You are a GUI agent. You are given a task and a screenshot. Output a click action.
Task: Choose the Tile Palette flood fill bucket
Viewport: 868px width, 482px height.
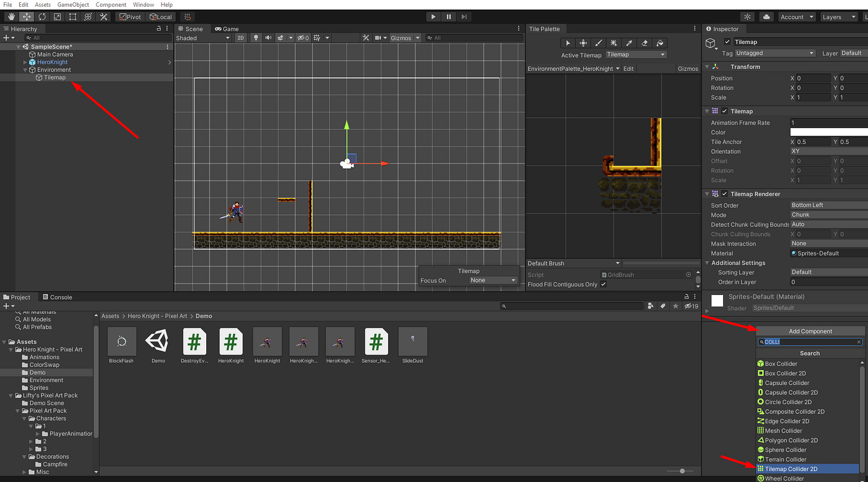[x=659, y=43]
